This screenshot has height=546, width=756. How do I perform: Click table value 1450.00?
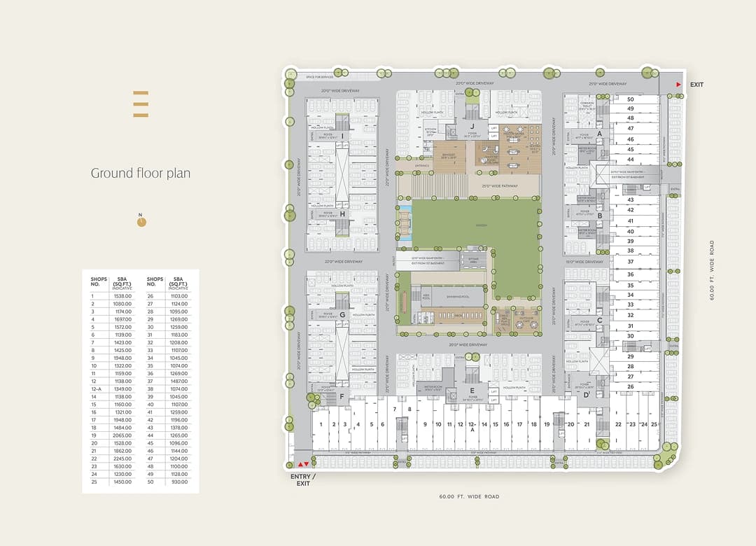coord(122,482)
